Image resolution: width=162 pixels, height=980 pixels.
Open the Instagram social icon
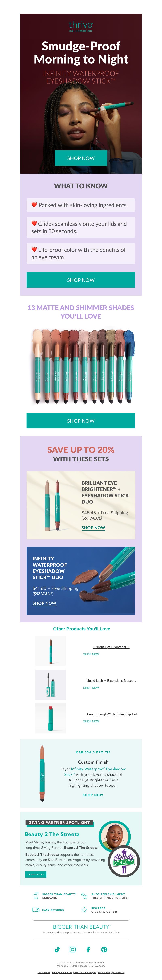[73, 950]
